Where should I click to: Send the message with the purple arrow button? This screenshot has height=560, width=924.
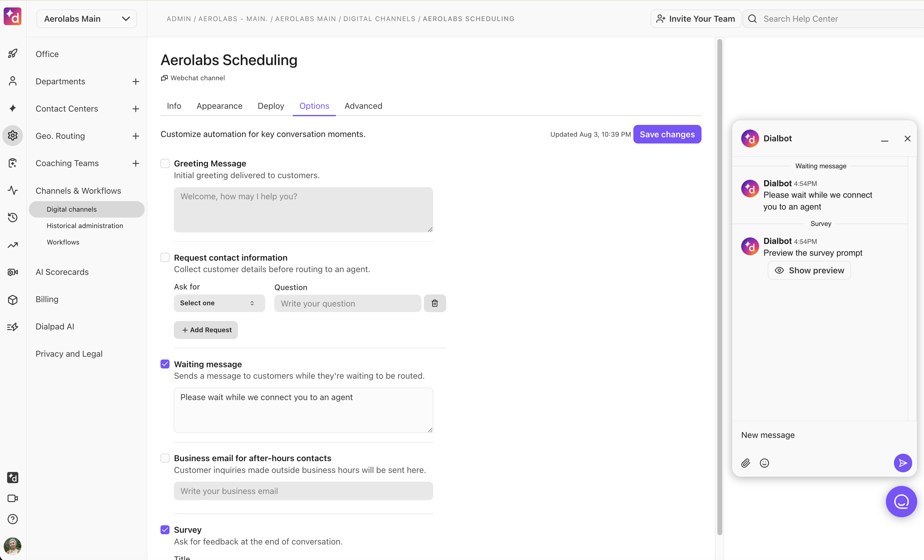coord(903,463)
